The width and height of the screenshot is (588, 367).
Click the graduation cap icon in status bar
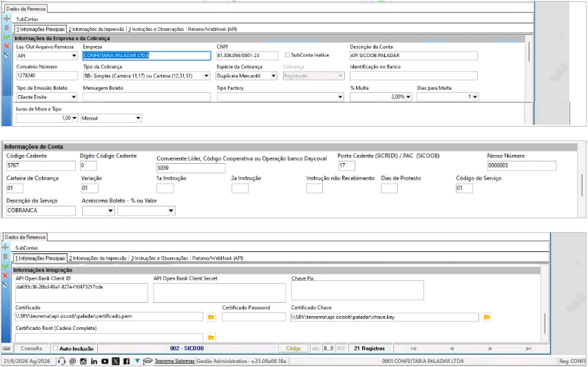[x=147, y=361]
